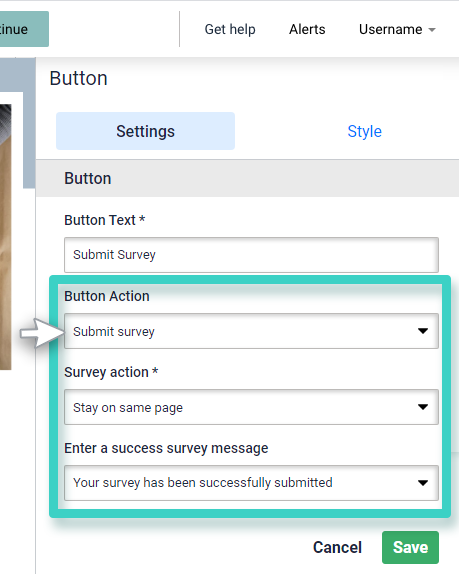
Task: Click the Button section header bar
Action: pyautogui.click(x=247, y=178)
